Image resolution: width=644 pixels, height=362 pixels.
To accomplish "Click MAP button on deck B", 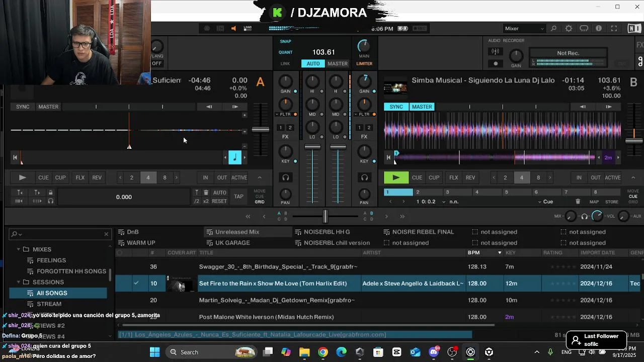I will click(594, 202).
